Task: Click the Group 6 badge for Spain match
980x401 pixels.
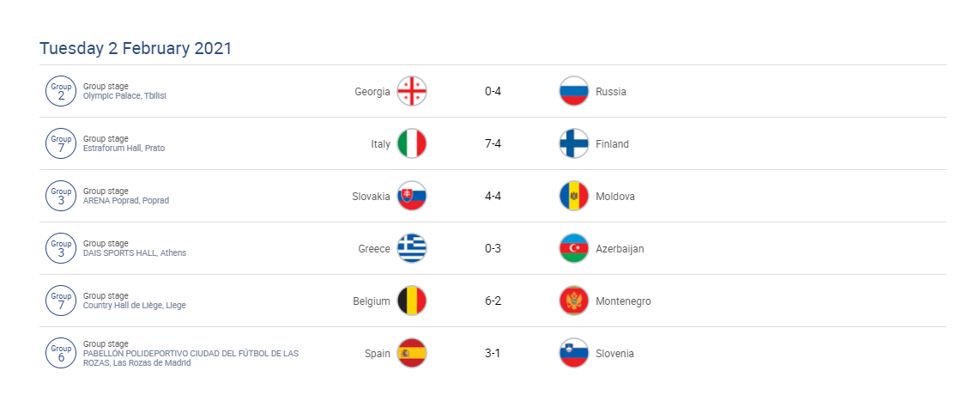Action: pyautogui.click(x=61, y=354)
